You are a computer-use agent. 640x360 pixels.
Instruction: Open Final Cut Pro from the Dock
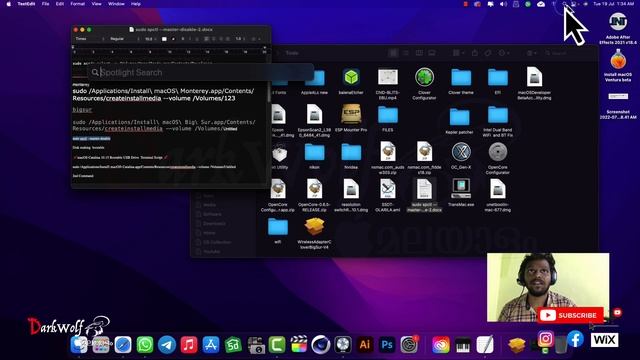(299, 345)
